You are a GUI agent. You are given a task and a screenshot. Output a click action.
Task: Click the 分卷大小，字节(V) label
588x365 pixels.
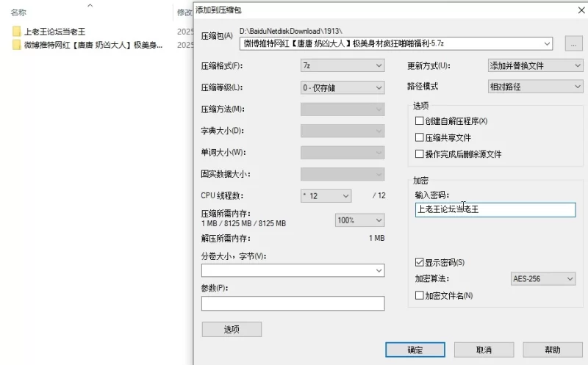(x=234, y=256)
